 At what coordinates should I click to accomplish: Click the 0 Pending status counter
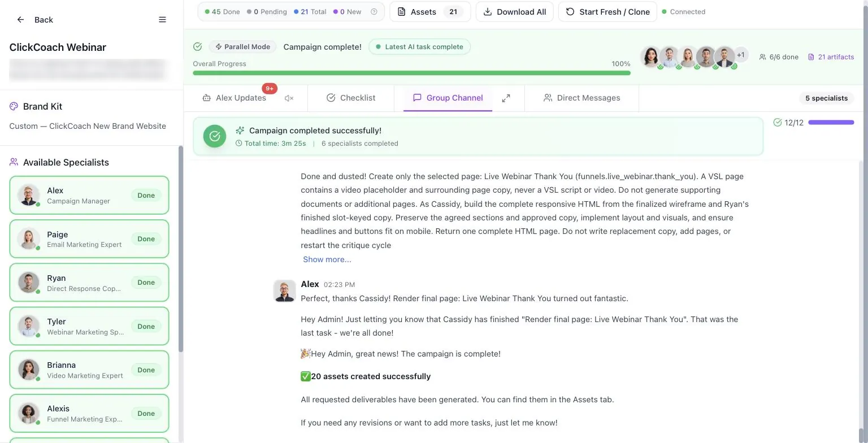coord(267,12)
